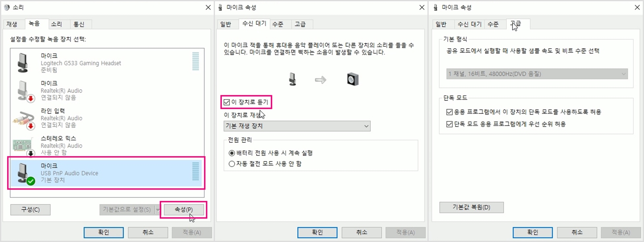Click the level meter of USB PnP device
The image size is (644, 242).
(196, 171)
